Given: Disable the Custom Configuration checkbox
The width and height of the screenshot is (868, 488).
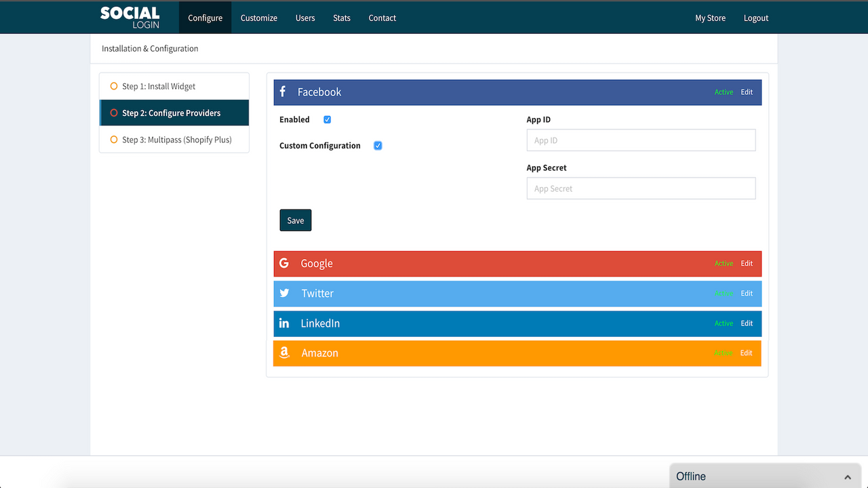Looking at the screenshot, I should click(377, 145).
